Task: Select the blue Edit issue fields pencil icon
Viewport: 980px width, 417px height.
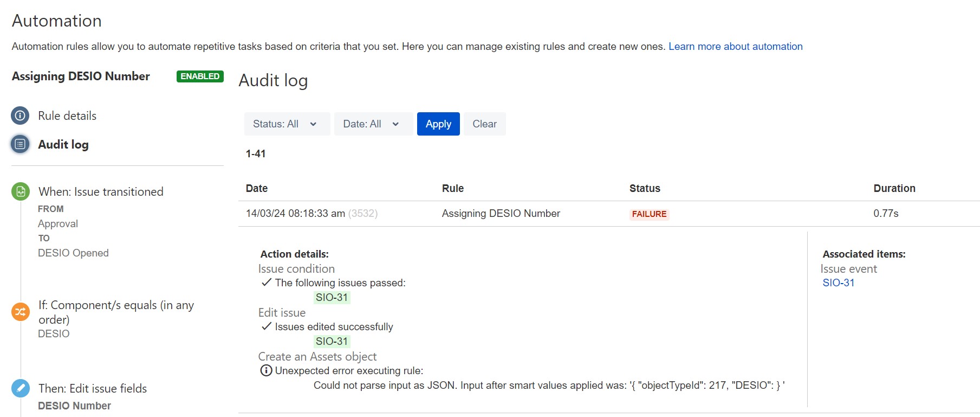Action: [x=21, y=388]
